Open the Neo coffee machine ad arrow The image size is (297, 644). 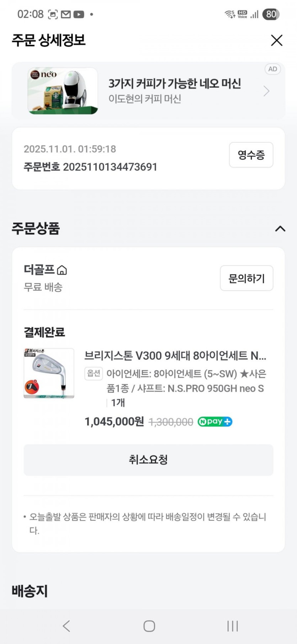[x=266, y=91]
